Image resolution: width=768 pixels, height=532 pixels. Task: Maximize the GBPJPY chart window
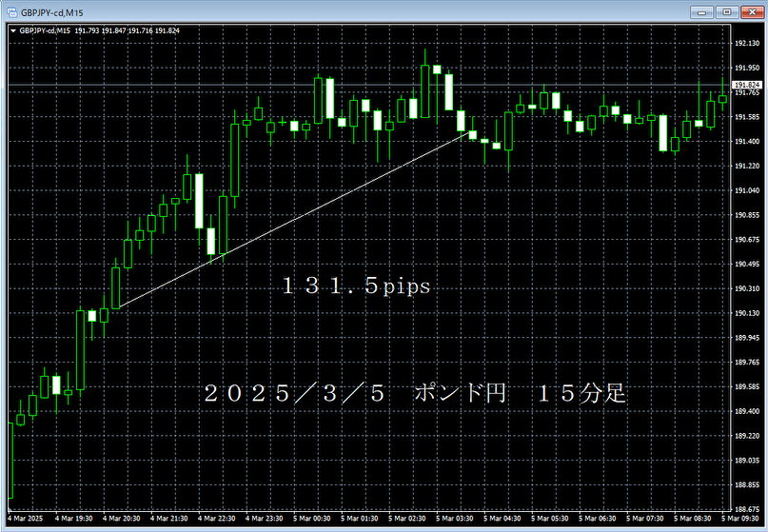coord(726,11)
